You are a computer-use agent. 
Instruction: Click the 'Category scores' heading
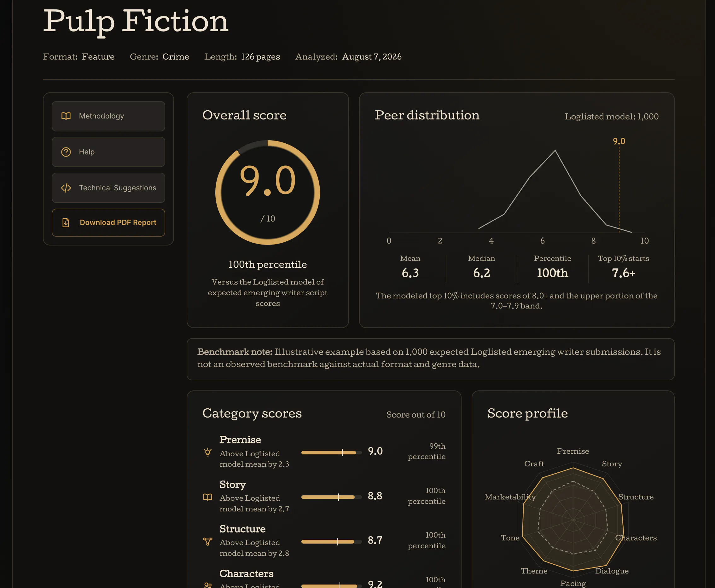(252, 413)
